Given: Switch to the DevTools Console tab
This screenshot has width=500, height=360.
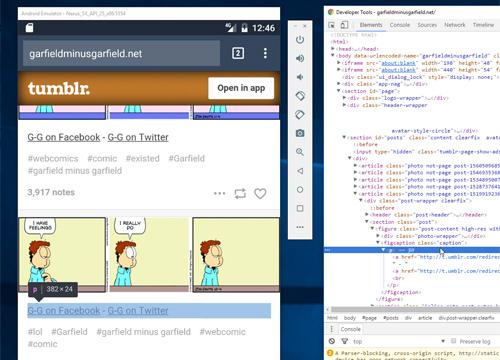Looking at the screenshot, I should [x=400, y=25].
